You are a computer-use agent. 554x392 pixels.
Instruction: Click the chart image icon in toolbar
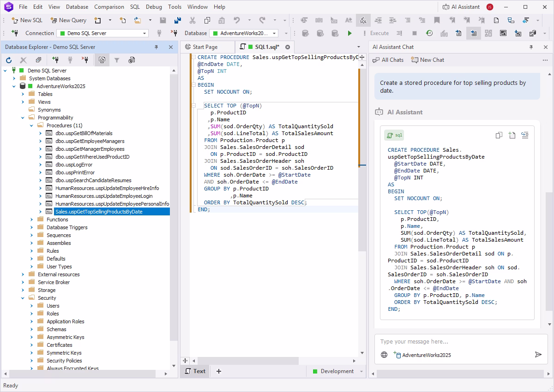503,33
